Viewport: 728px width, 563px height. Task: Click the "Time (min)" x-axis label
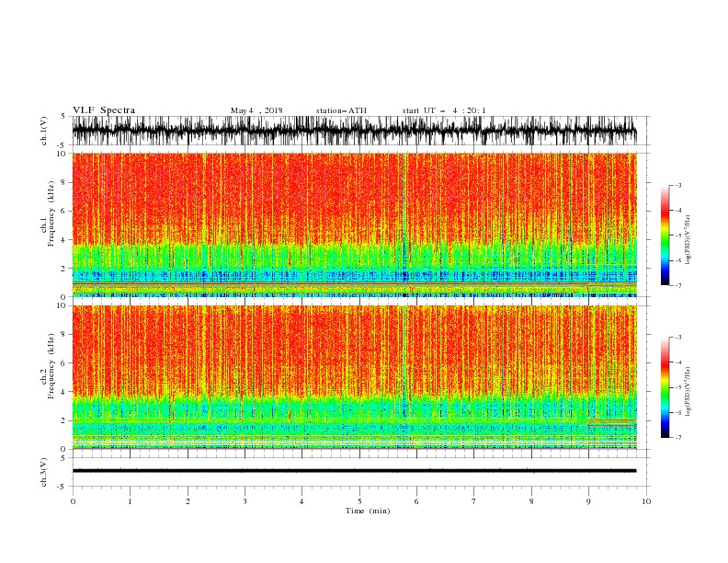pyautogui.click(x=368, y=511)
